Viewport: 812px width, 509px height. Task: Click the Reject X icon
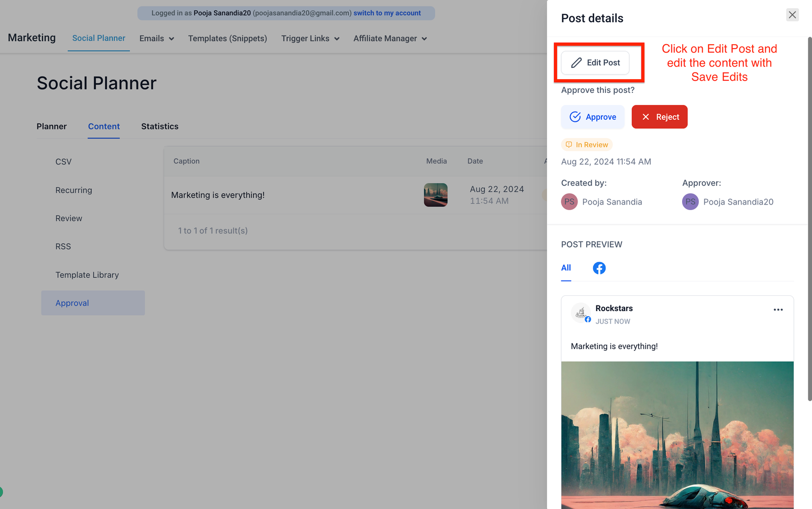click(646, 117)
